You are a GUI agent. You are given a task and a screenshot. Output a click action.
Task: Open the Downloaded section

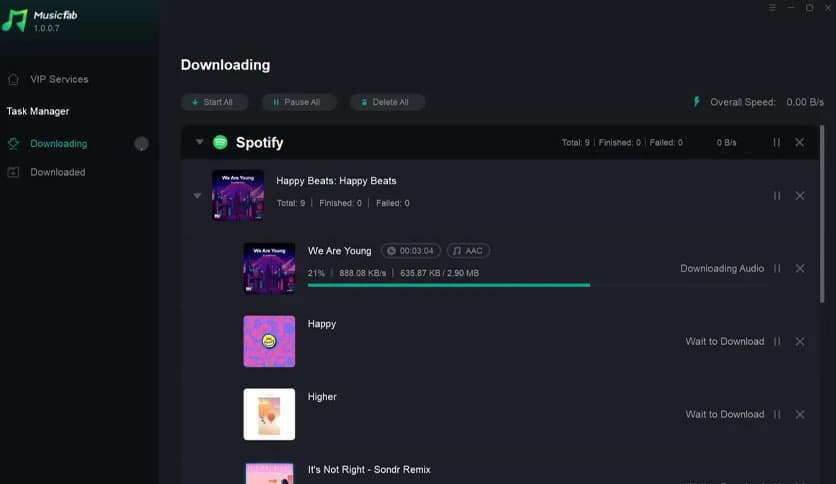pos(58,172)
